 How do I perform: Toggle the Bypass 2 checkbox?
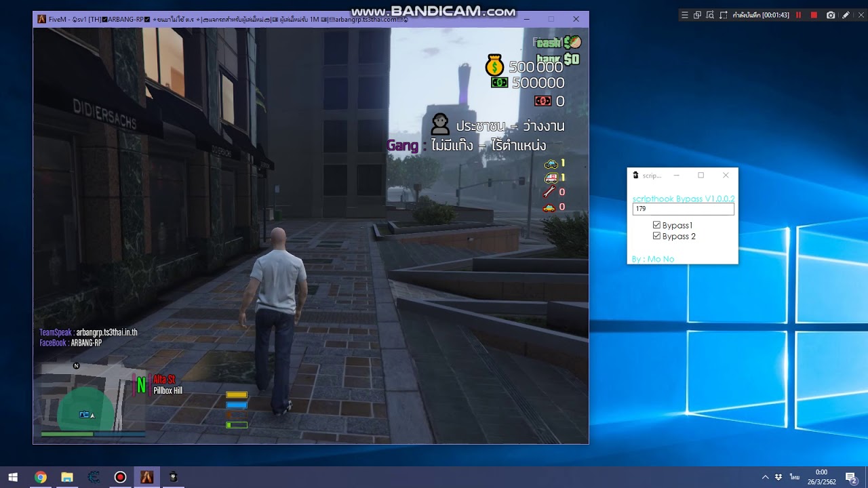point(656,236)
